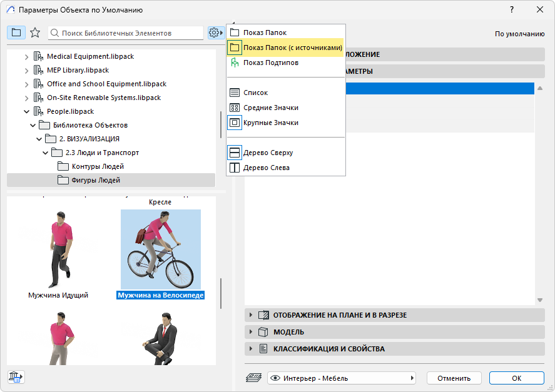This screenshot has height=392, width=555.
Task: Open 'Интерьер - Мебель' layer dropdown
Action: click(342, 378)
